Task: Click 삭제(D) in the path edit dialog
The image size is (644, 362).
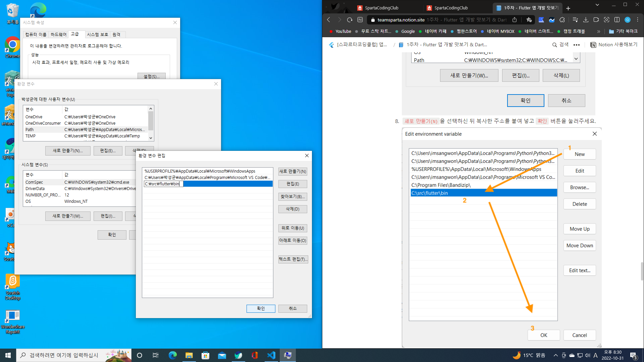Action: click(293, 209)
